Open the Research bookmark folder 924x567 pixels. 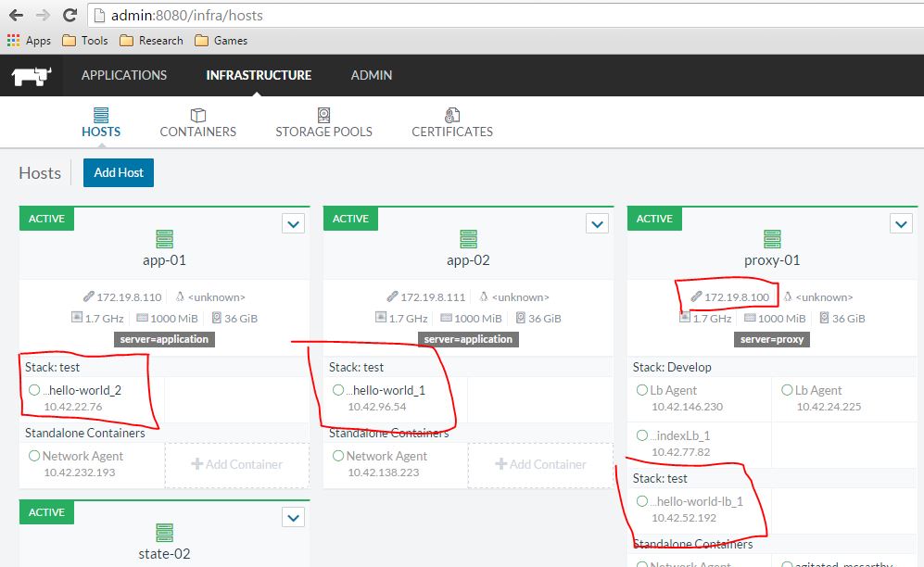pyautogui.click(x=151, y=41)
